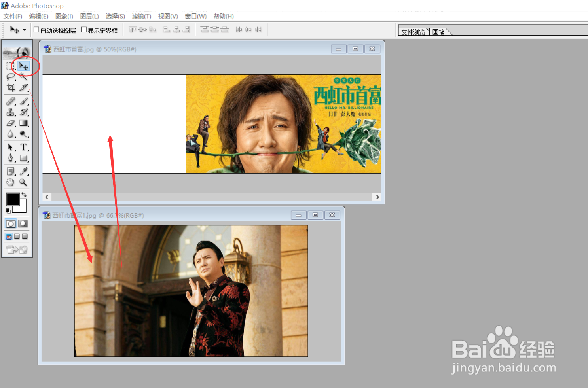Screen dimensions: 588x388
Task: Click align right edges button
Action: click(186, 30)
